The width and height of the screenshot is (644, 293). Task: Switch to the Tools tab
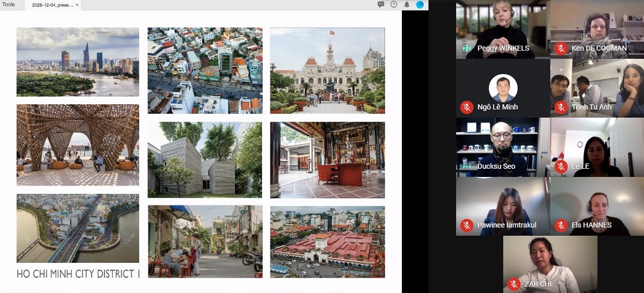8,5
